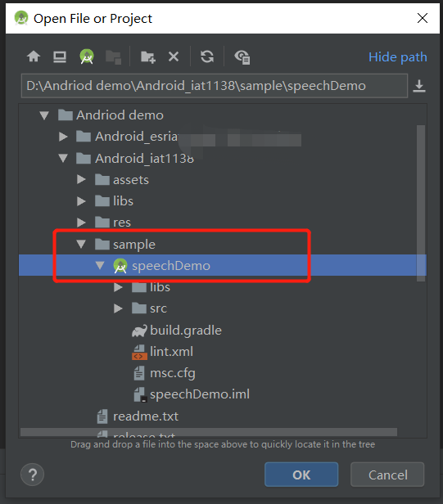Refresh the file tree
This screenshot has height=504, width=443.
pyautogui.click(x=207, y=56)
